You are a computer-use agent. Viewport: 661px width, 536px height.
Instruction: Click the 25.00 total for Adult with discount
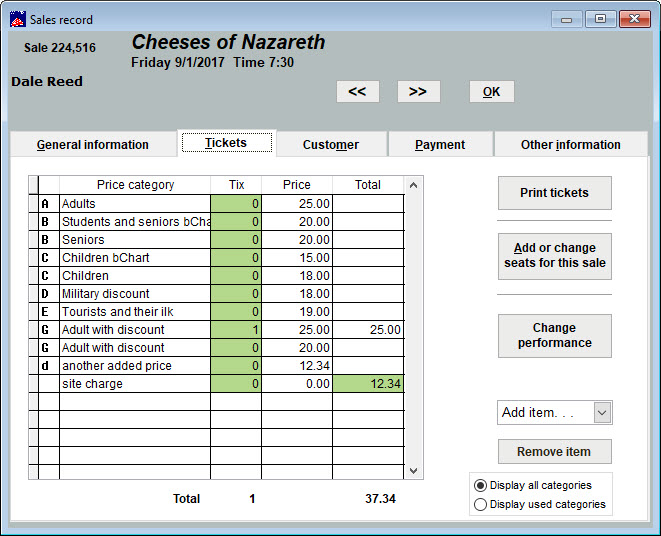pyautogui.click(x=368, y=330)
